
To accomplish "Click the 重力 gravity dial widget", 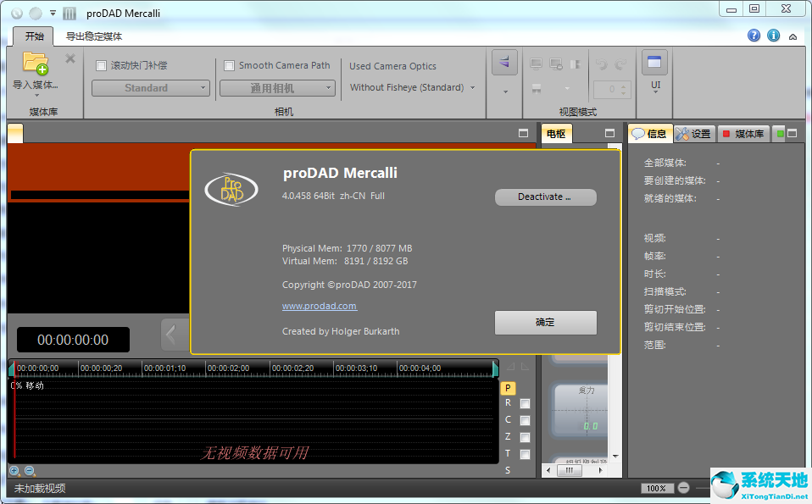I will [581, 409].
